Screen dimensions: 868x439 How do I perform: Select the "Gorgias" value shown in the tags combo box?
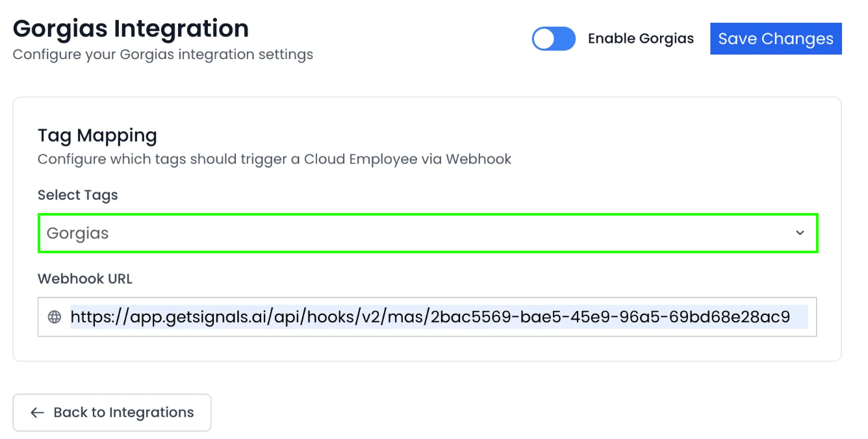pyautogui.click(x=77, y=234)
